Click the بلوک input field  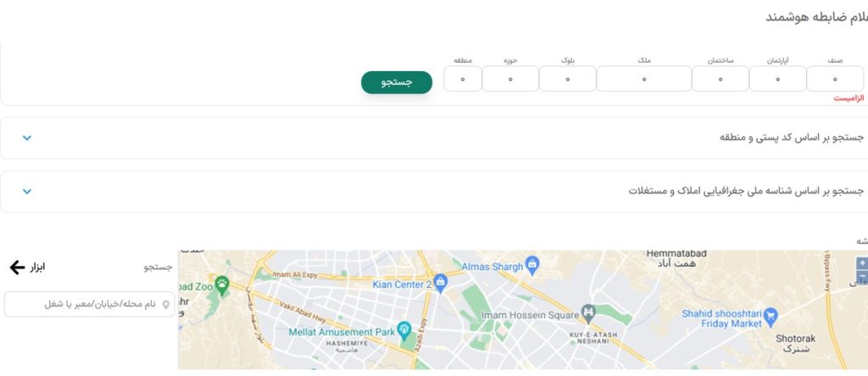point(567,79)
